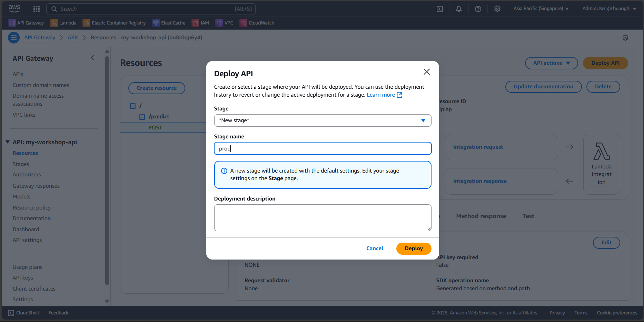Viewport: 644px width, 322px height.
Task: Click the Create resource button
Action: point(157,88)
